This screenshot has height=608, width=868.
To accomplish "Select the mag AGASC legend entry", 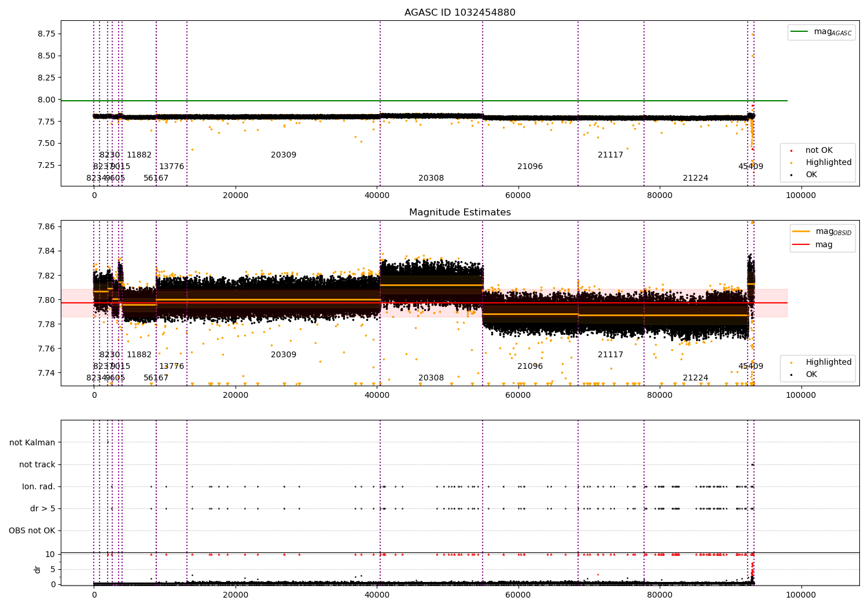I will coord(822,32).
